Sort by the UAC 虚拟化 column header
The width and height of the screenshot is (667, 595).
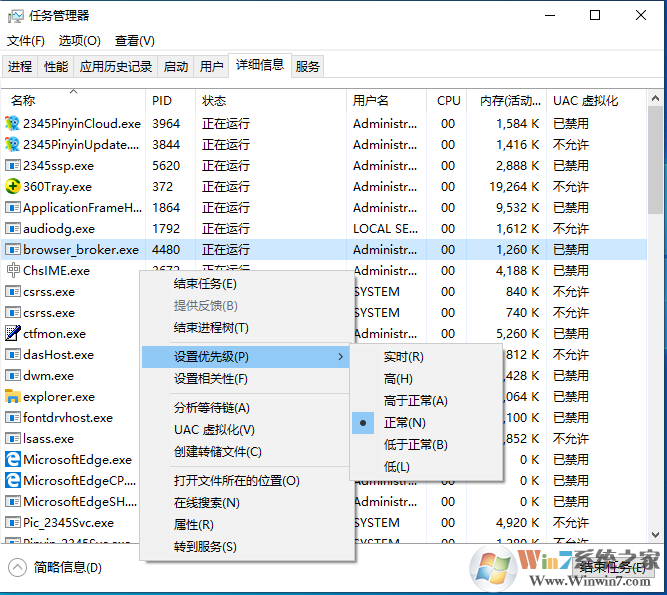coord(596,101)
